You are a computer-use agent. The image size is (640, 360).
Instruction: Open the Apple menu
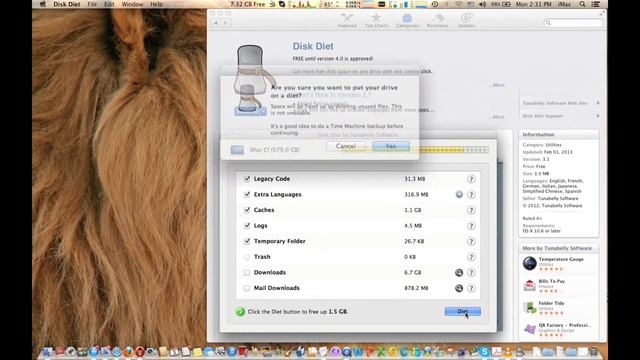[42, 4]
